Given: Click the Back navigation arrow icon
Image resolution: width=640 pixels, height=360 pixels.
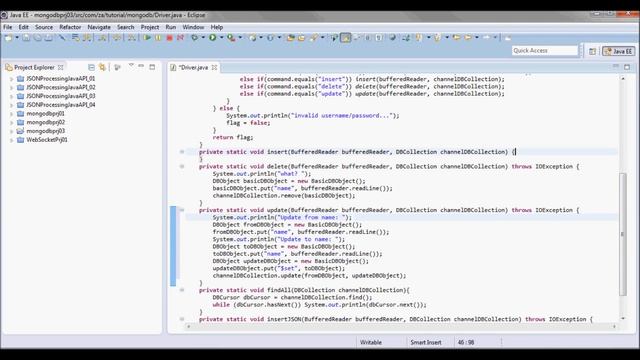Looking at the screenshot, I should pyautogui.click(x=468, y=38).
